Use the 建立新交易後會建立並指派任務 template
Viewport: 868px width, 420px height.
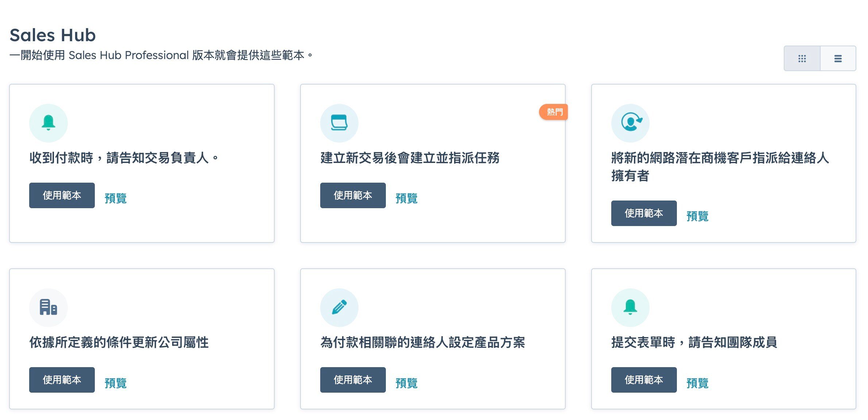coord(352,195)
